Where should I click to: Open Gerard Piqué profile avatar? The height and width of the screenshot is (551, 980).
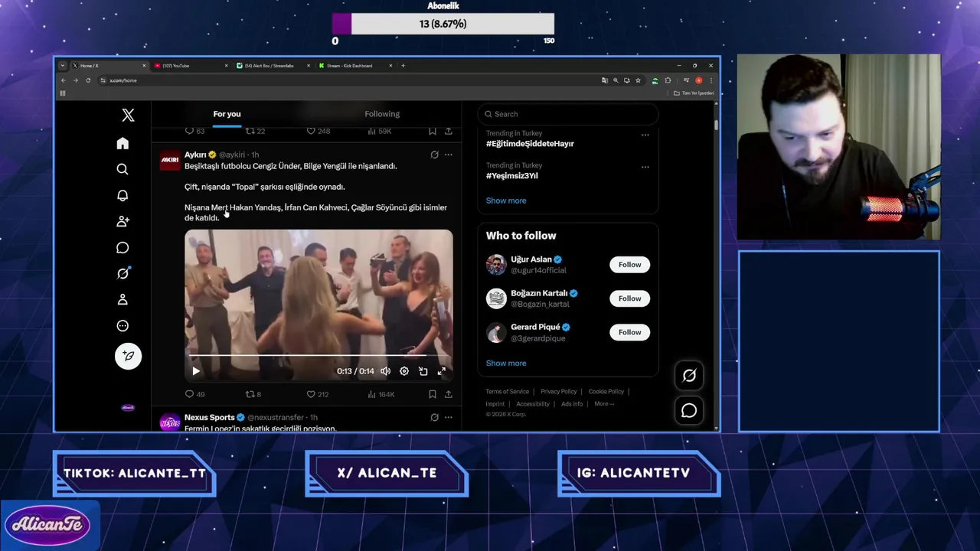(x=496, y=332)
